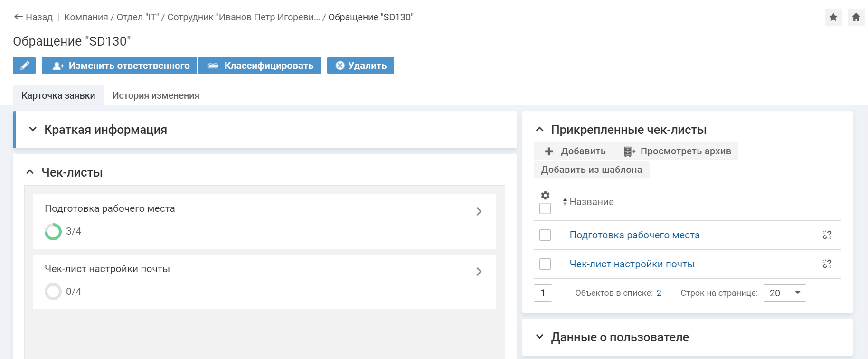Screen dimensions: 868x359
Task: Click 'Назад' back arrow
Action: 33,17
